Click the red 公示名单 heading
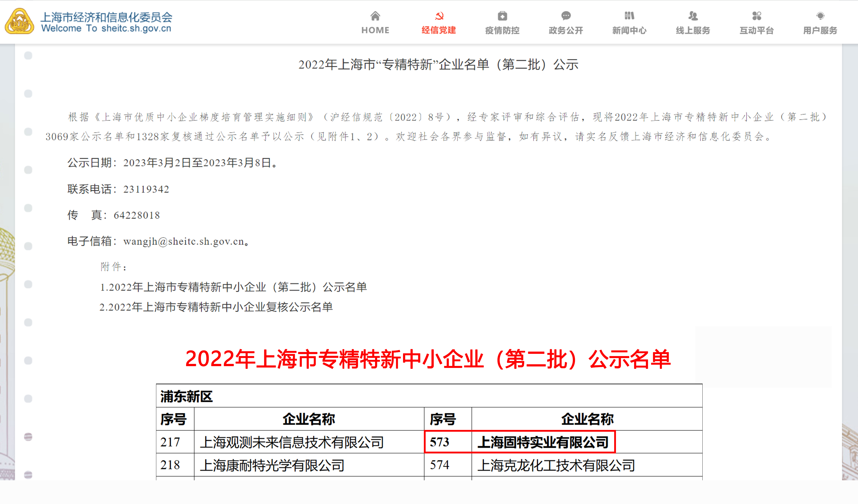 point(428,359)
